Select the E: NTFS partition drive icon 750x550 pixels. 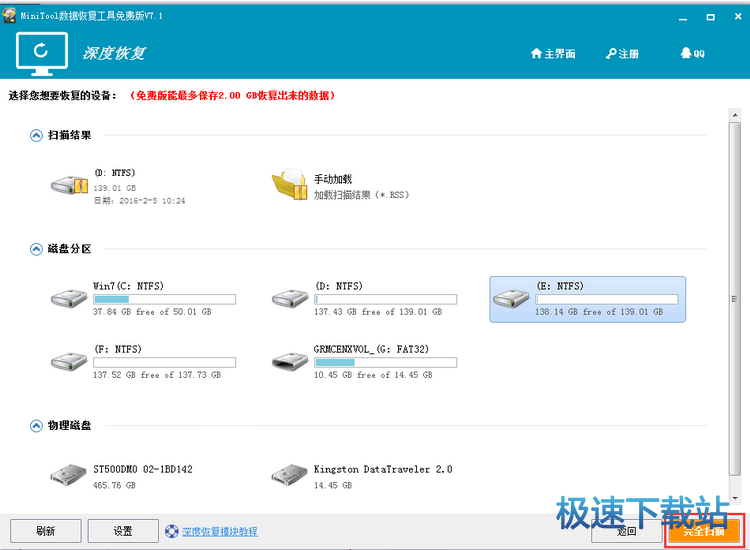511,298
